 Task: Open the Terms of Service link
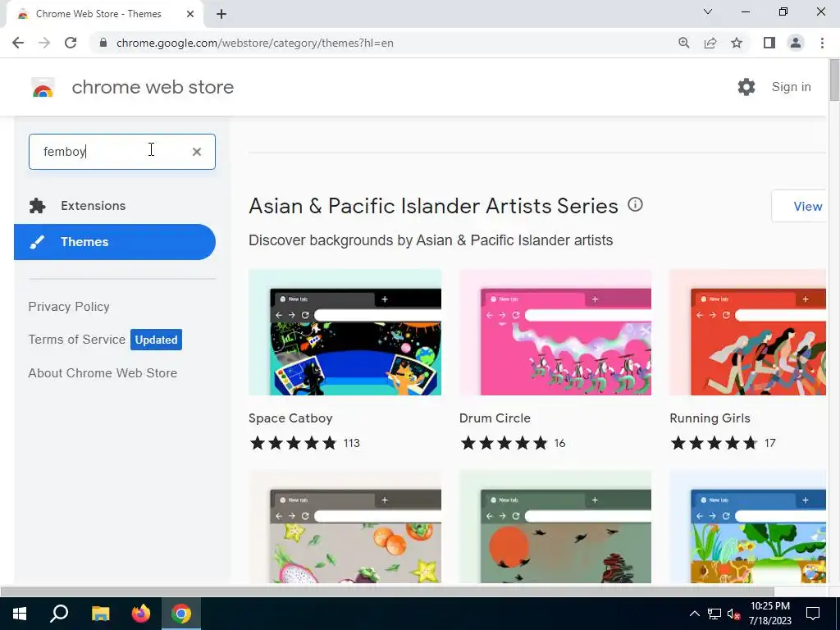[76, 340]
